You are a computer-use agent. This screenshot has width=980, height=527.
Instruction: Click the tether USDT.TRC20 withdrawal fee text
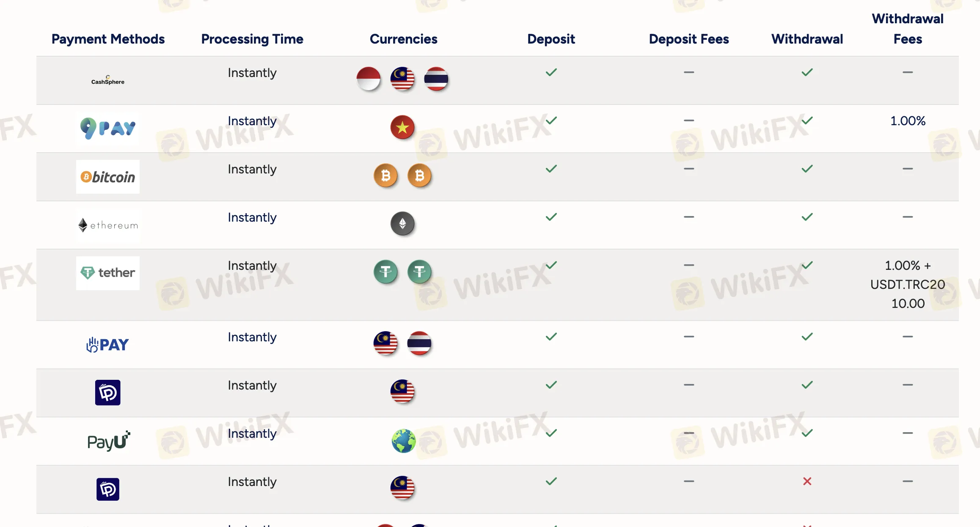point(908,284)
